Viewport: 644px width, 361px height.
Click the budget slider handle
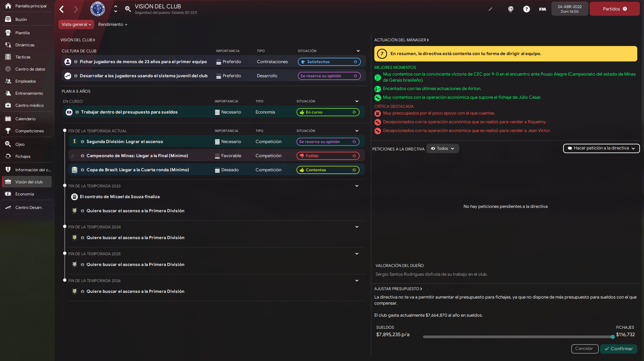pyautogui.click(x=613, y=336)
